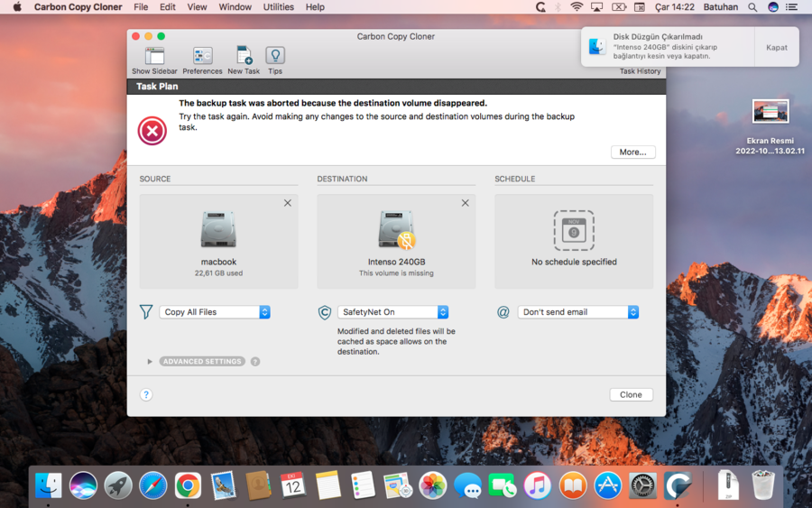
Task: Click the filter funnel icon
Action: [x=146, y=311]
